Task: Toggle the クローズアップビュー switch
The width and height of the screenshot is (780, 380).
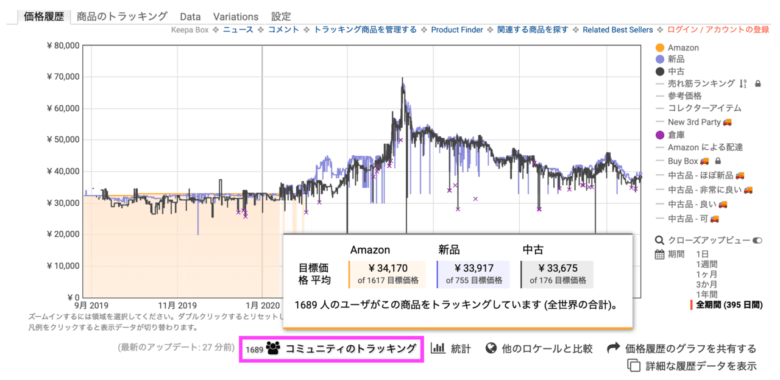Action: [757, 241]
